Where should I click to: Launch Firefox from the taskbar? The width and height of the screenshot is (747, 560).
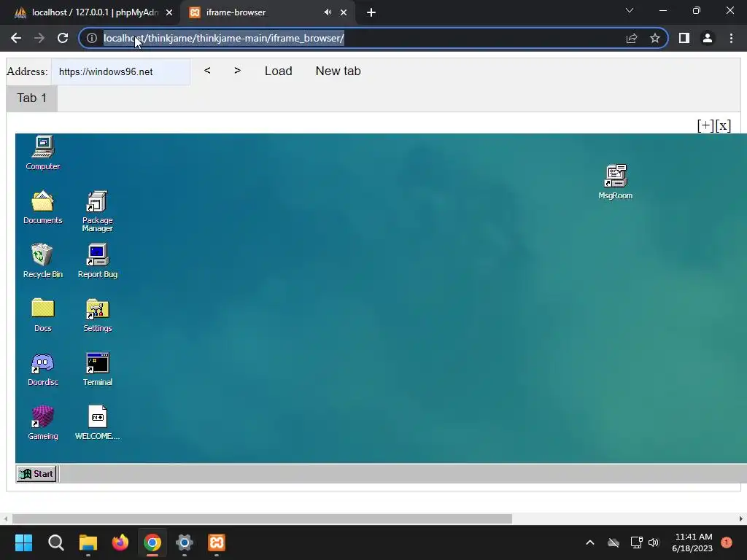[120, 542]
